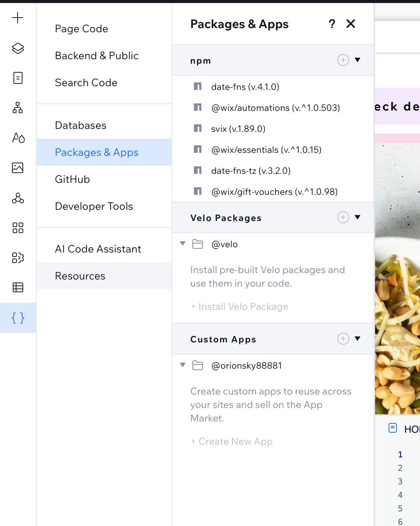
Task: Open the four-squares apps grid icon
Action: tap(18, 227)
